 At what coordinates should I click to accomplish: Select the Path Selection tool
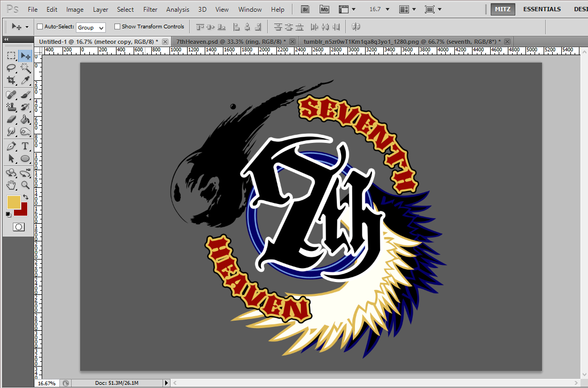pyautogui.click(x=11, y=158)
